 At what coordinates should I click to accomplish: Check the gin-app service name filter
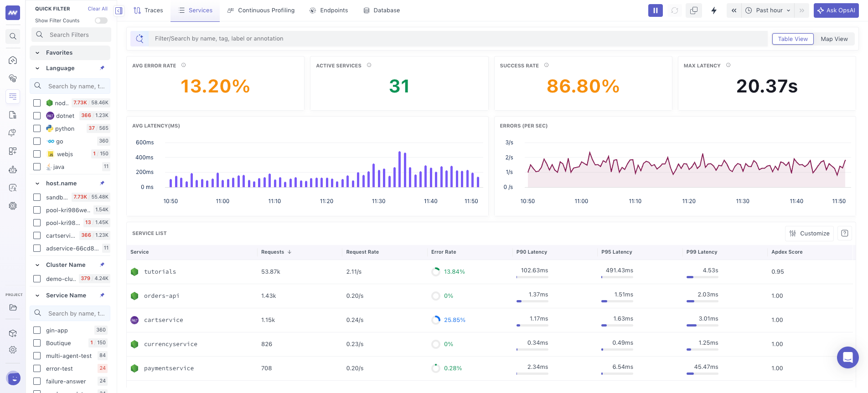37,330
